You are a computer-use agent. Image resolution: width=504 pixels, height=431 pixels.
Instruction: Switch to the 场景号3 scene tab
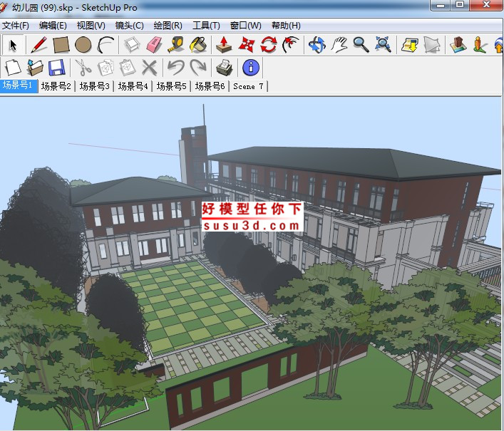pyautogui.click(x=95, y=86)
